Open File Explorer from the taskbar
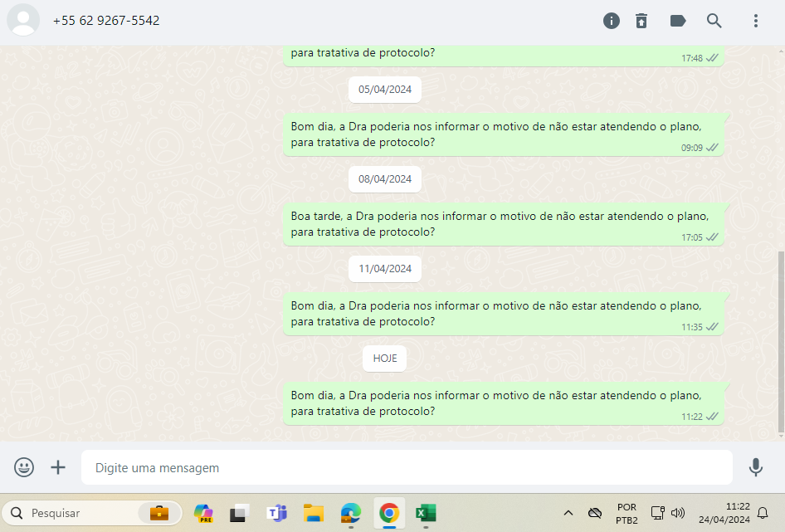Viewport: 785px width, 532px height. click(313, 513)
